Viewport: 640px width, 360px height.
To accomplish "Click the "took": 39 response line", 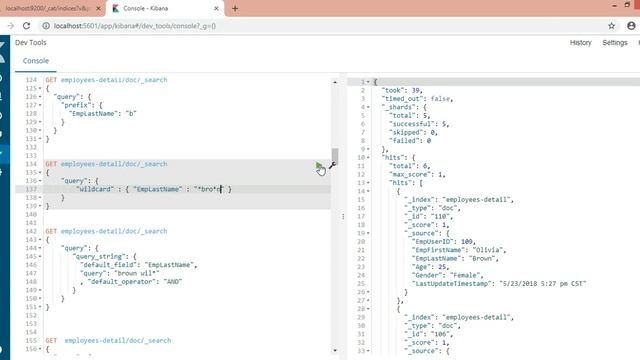I will (402, 90).
